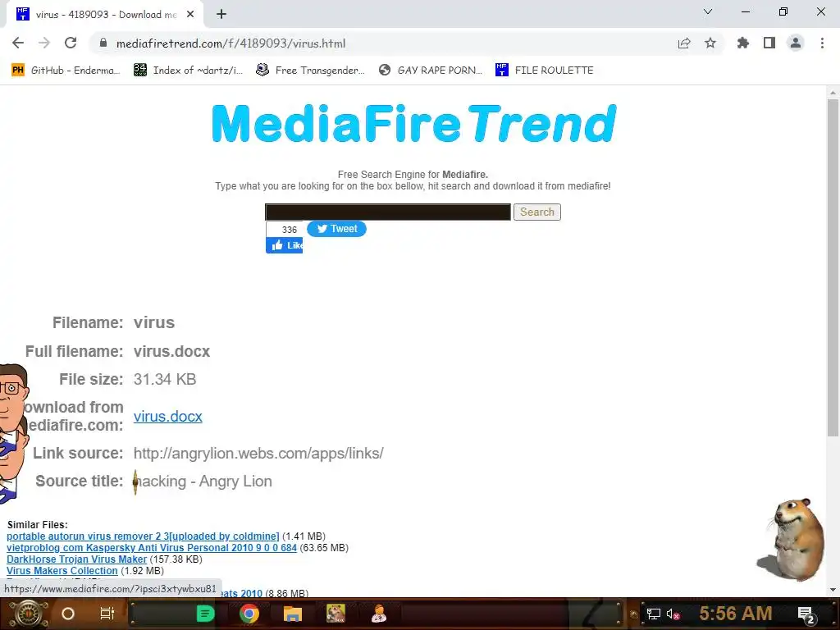The image size is (840, 630).
Task: Open File Explorer from the taskbar
Action: coord(293,614)
